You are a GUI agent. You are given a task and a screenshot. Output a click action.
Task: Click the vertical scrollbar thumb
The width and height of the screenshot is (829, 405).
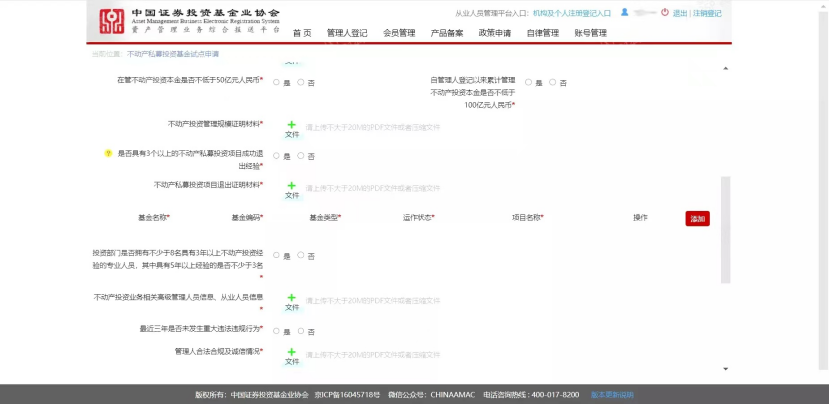pos(725,230)
